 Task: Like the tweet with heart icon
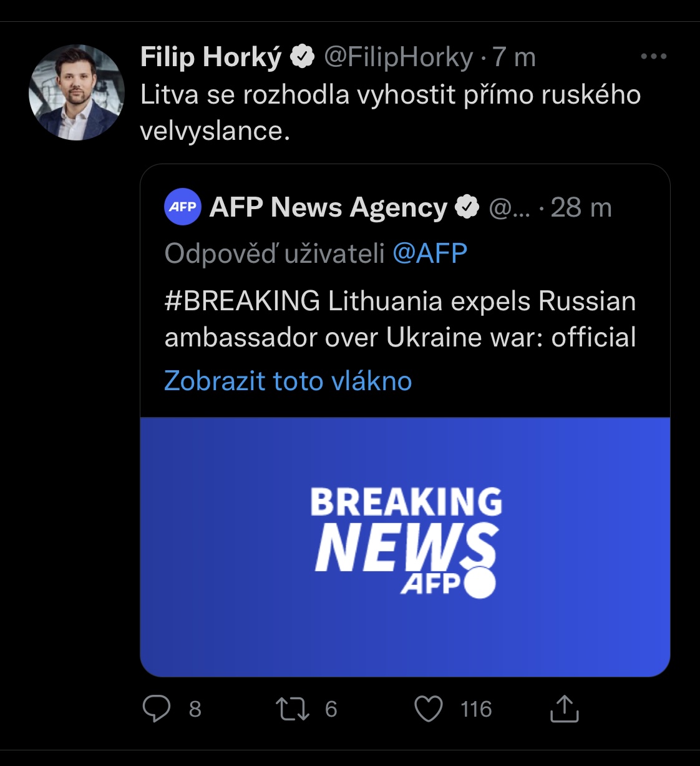(x=429, y=709)
